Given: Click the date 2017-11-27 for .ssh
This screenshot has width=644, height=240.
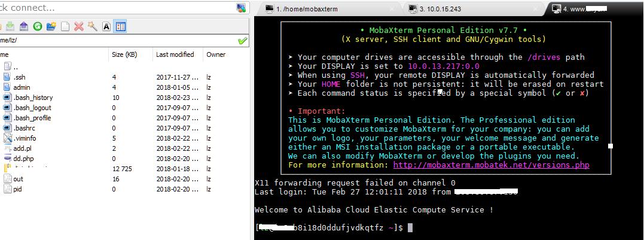Looking at the screenshot, I should [x=176, y=77].
